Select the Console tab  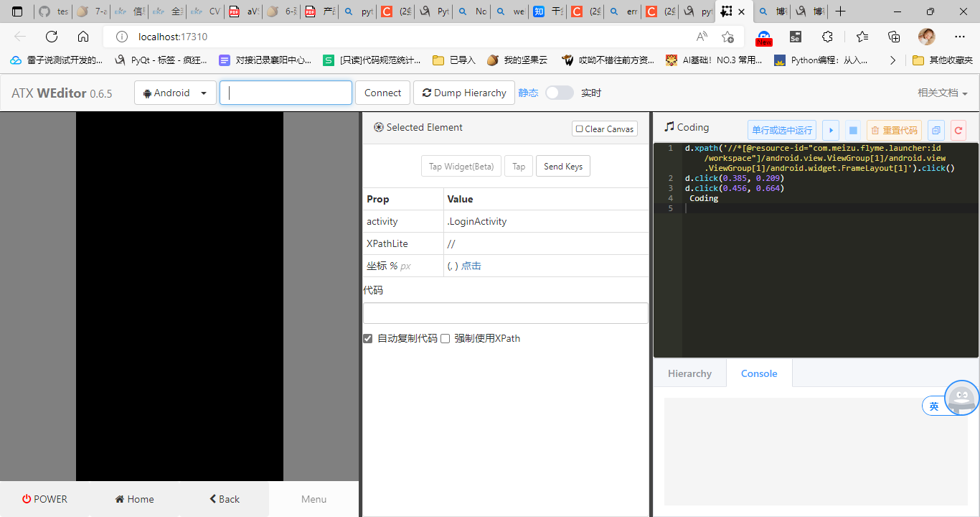coord(758,373)
